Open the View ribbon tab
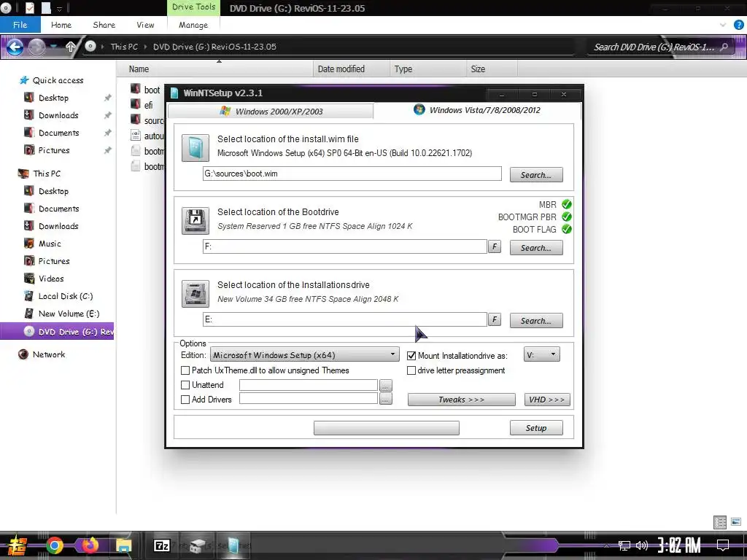The image size is (747, 560). coord(145,25)
